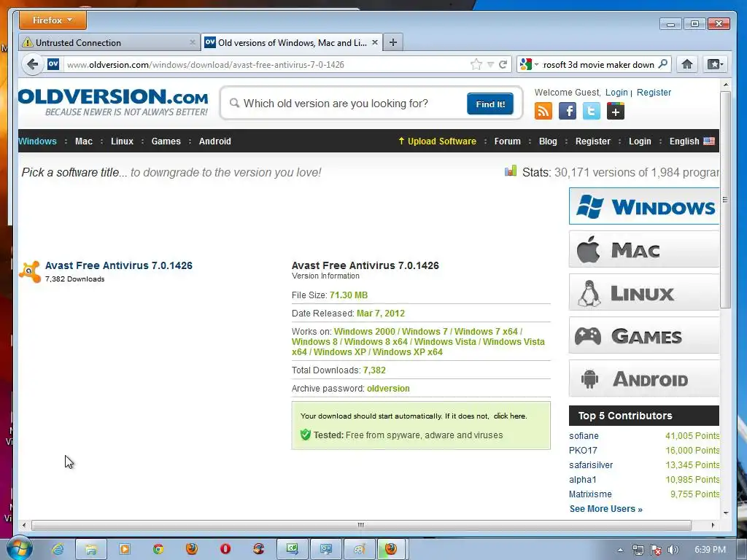Go to the Firefox home page
This screenshot has width=747, height=560.
click(687, 64)
